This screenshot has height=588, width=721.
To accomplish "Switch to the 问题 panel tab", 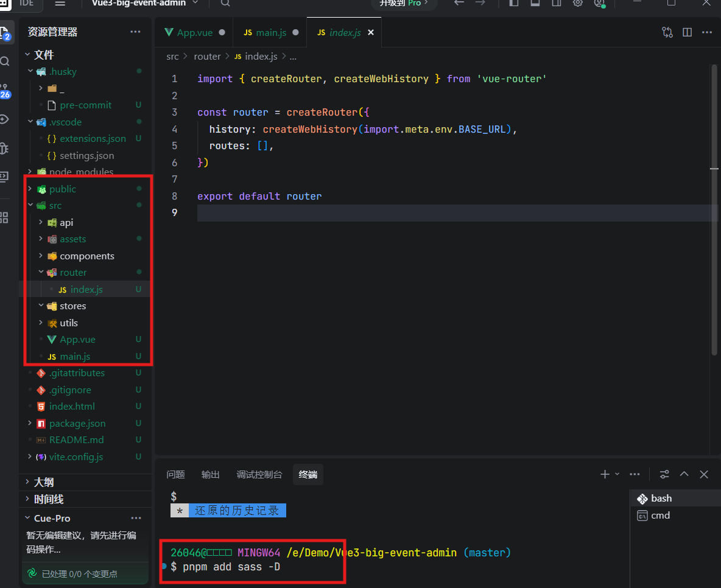I will [175, 474].
